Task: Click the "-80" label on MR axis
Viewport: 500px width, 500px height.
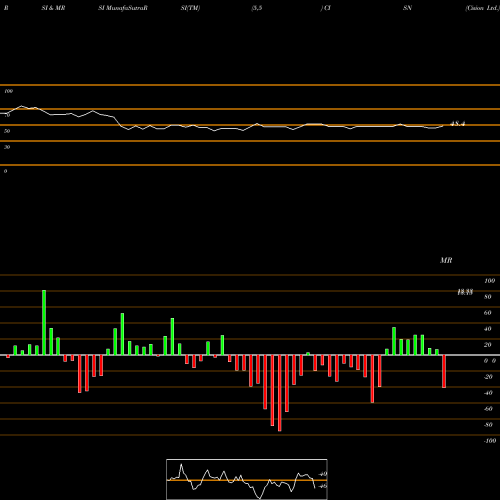Action: (488, 425)
